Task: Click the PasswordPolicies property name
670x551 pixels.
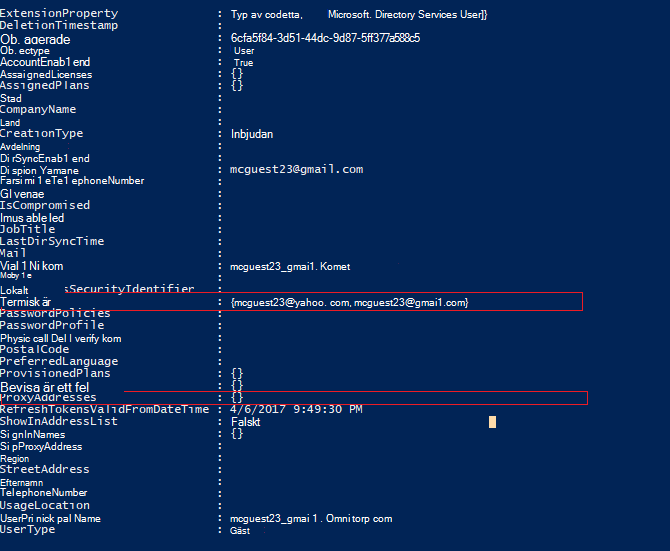Action: click(x=55, y=314)
